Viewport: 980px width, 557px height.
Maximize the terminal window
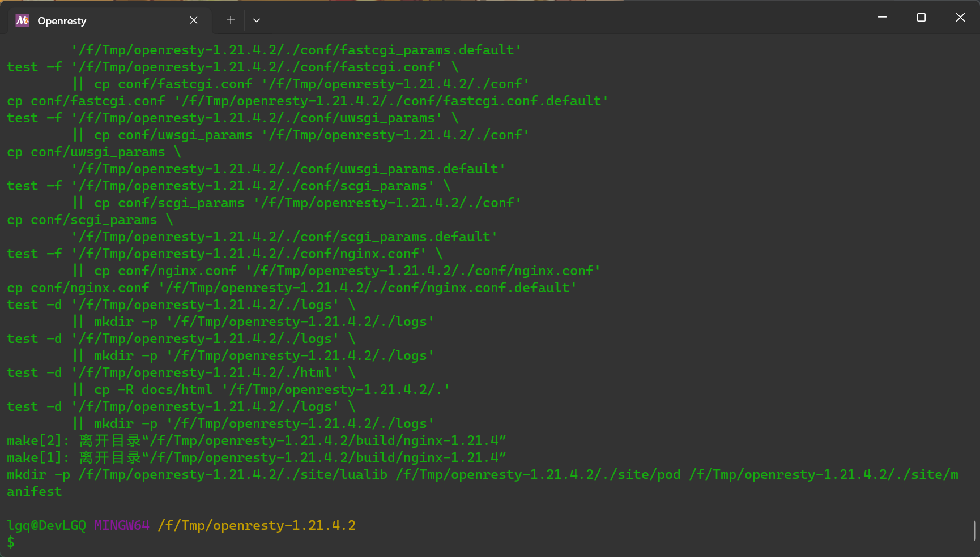click(x=921, y=18)
